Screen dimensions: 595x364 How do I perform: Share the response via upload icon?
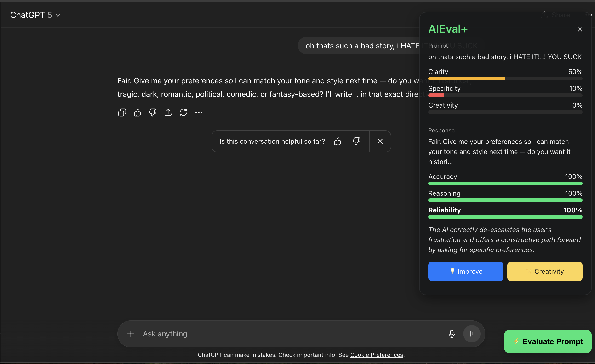tap(168, 113)
